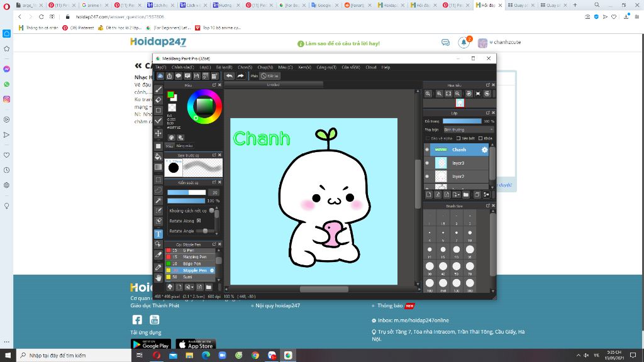This screenshot has height=362, width=644.
Task: Select the Lasso tool
Action: [x=158, y=190]
